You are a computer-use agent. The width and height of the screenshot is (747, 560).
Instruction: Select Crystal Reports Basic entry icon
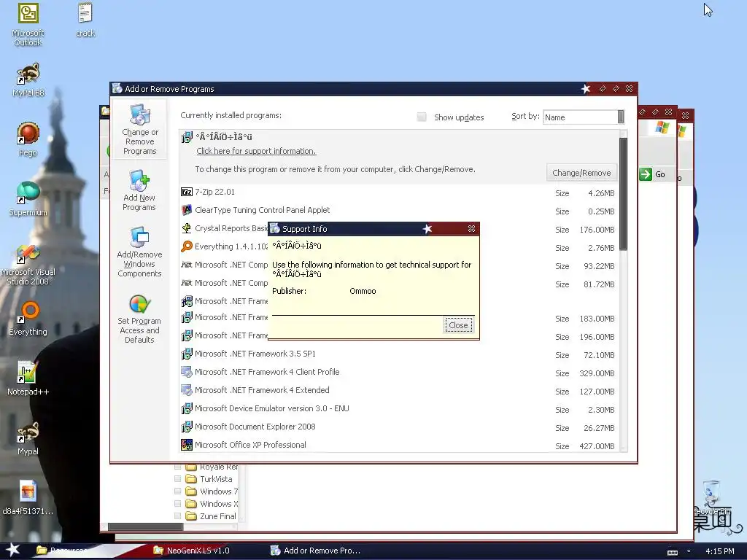[x=187, y=228]
